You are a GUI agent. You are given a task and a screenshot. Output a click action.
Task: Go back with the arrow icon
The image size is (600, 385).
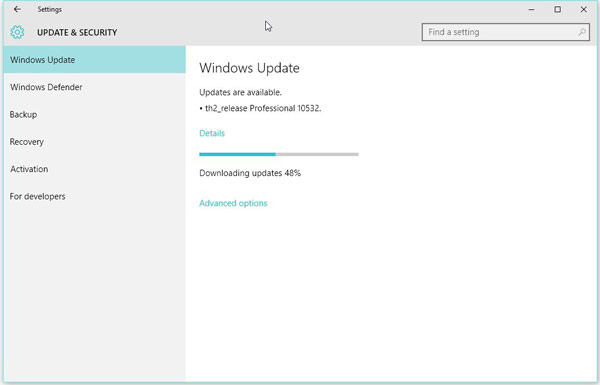[x=17, y=9]
